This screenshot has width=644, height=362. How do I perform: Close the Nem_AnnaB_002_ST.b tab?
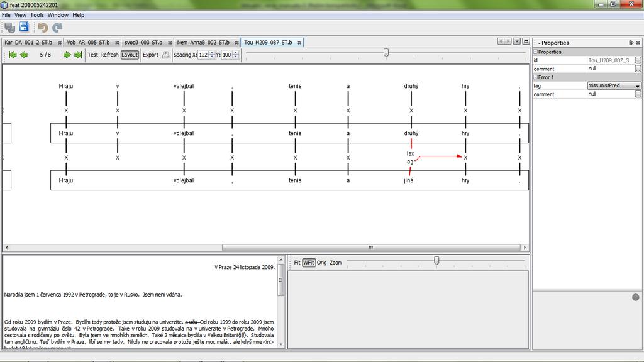(236, 43)
